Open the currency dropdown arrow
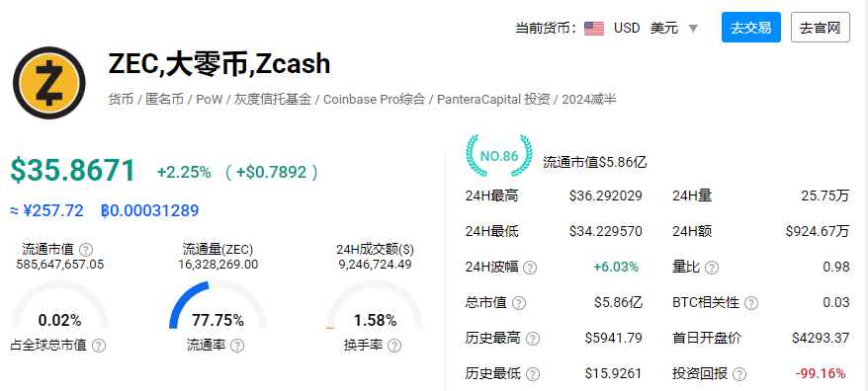This screenshot has width=868, height=391. pyautogui.click(x=693, y=29)
